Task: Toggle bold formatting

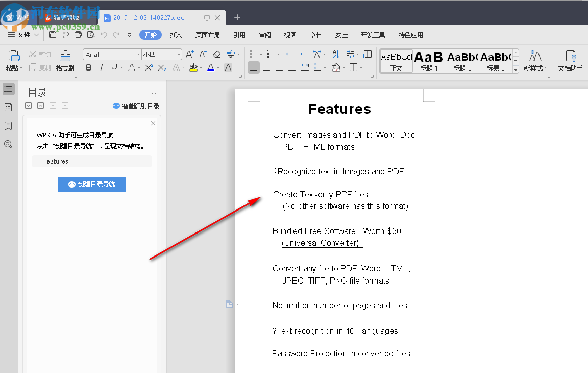Action: pos(88,67)
